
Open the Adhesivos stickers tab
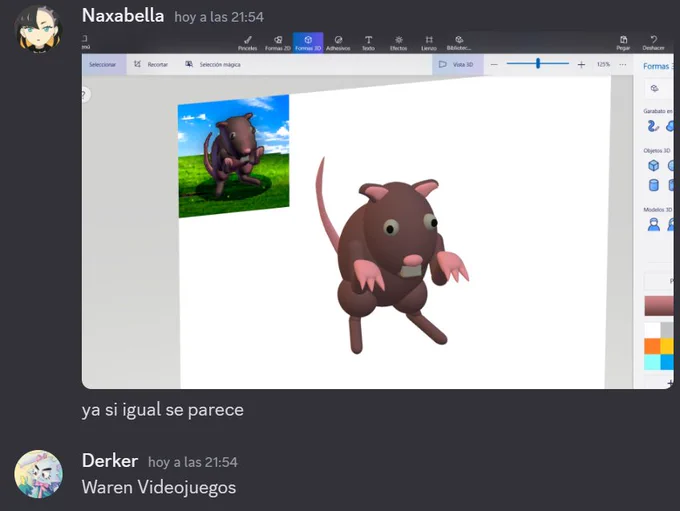(338, 43)
